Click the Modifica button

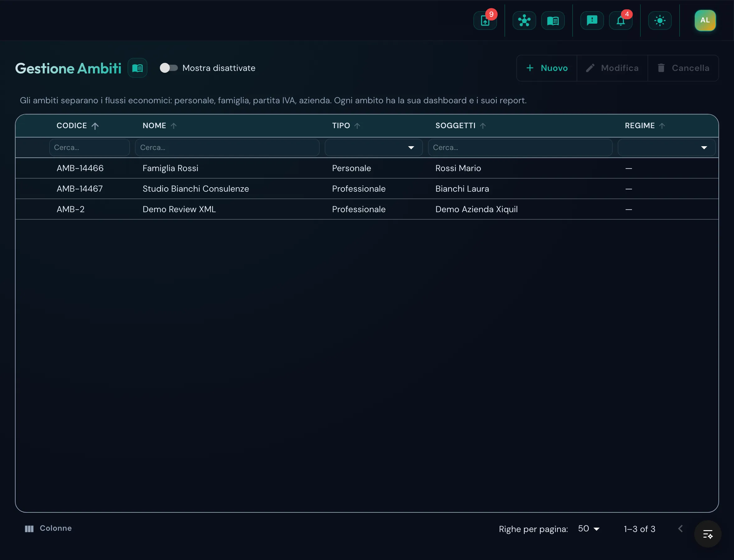click(612, 68)
